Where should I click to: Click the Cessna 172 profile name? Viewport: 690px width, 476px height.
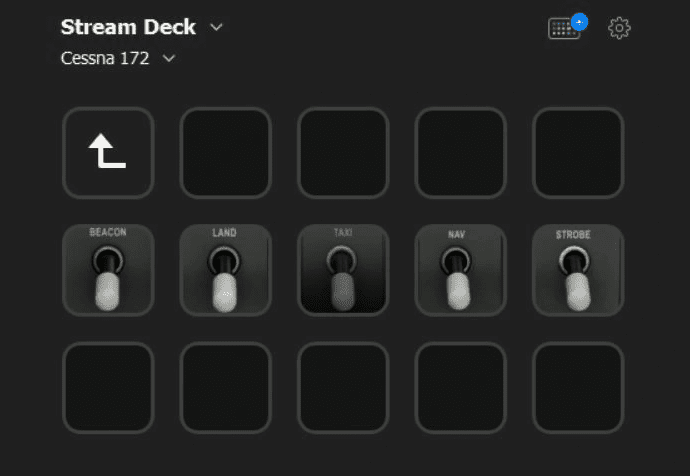pos(105,58)
